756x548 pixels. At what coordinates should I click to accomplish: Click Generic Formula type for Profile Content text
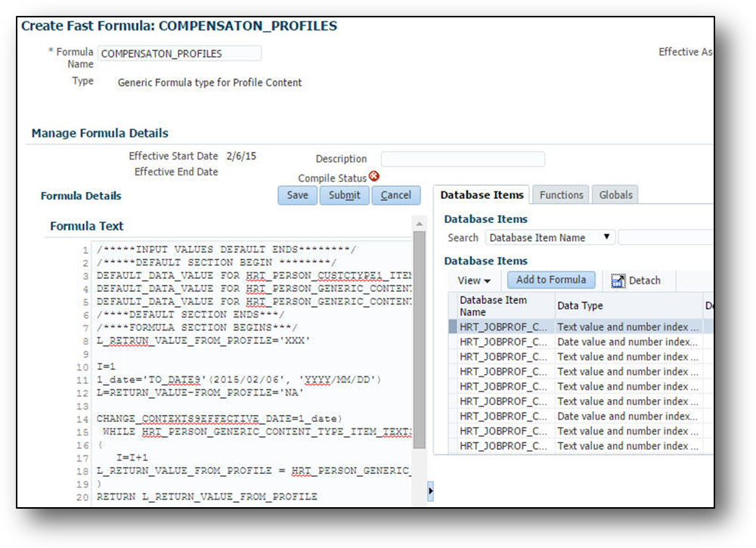tap(209, 83)
